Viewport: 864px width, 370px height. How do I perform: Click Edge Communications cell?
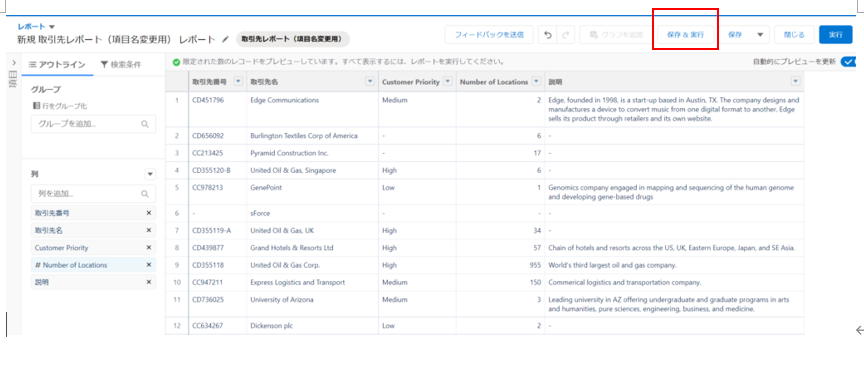tap(312, 109)
